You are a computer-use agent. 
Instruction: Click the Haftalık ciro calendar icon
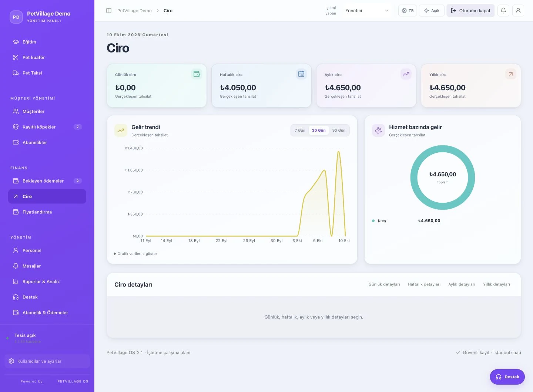tap(301, 74)
